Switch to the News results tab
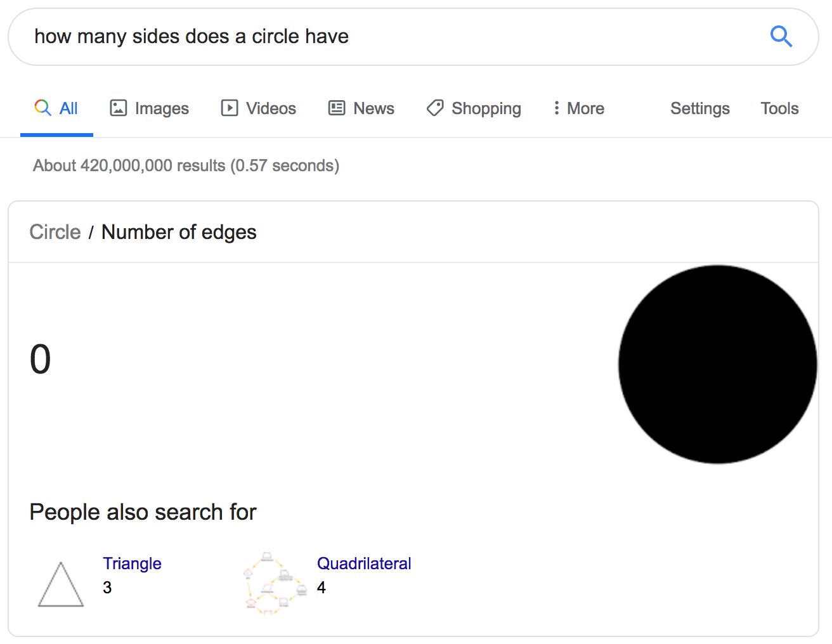 tap(361, 108)
